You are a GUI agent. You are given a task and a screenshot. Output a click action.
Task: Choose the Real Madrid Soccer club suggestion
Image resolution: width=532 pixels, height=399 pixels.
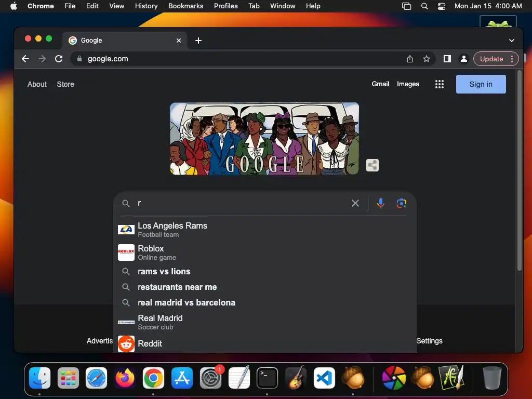265,322
